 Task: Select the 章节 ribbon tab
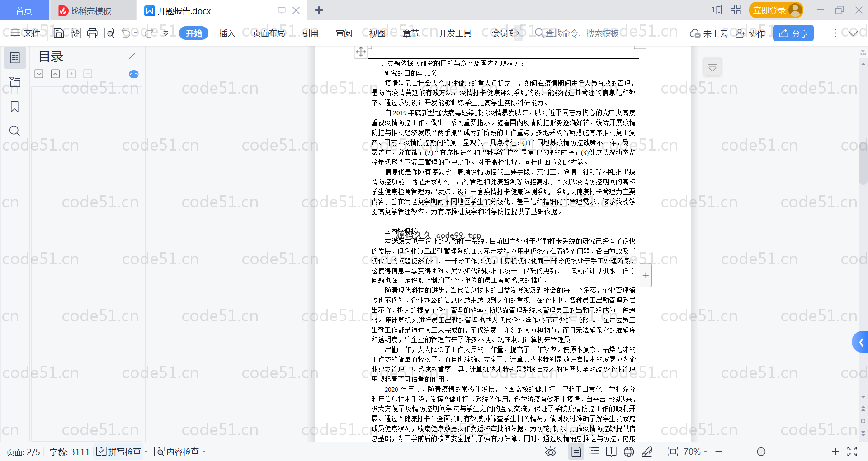[411, 33]
